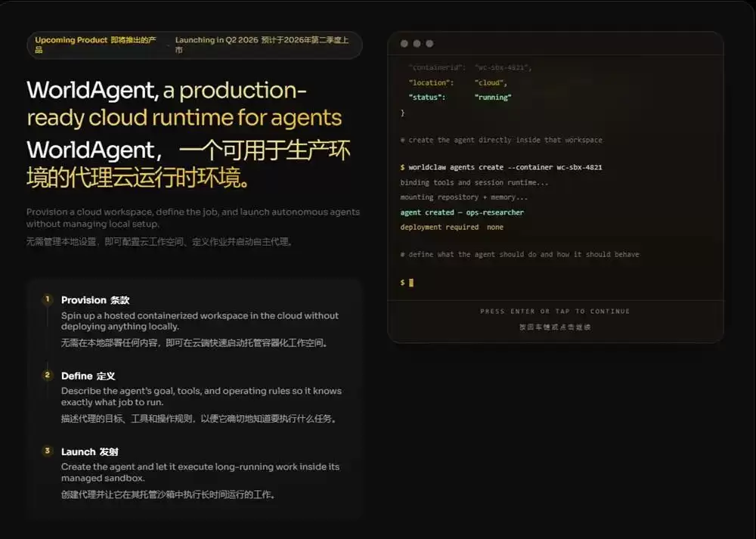The image size is (756, 539).
Task: Click the "create the agent directly" comment line
Action: 501,140
